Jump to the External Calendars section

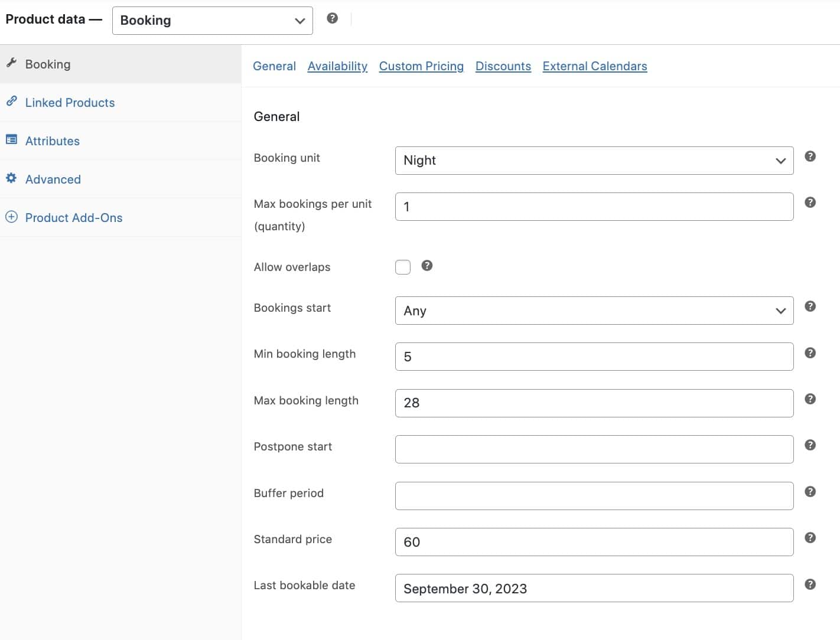[x=595, y=66]
